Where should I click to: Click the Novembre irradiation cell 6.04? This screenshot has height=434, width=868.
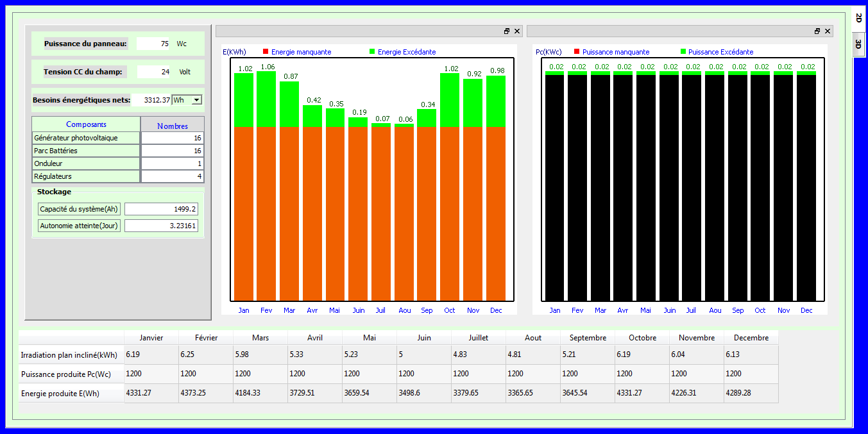coord(697,355)
